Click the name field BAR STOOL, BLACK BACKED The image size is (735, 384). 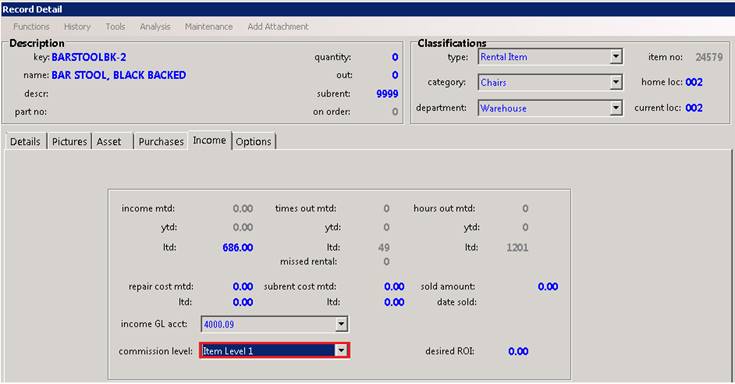pos(119,75)
